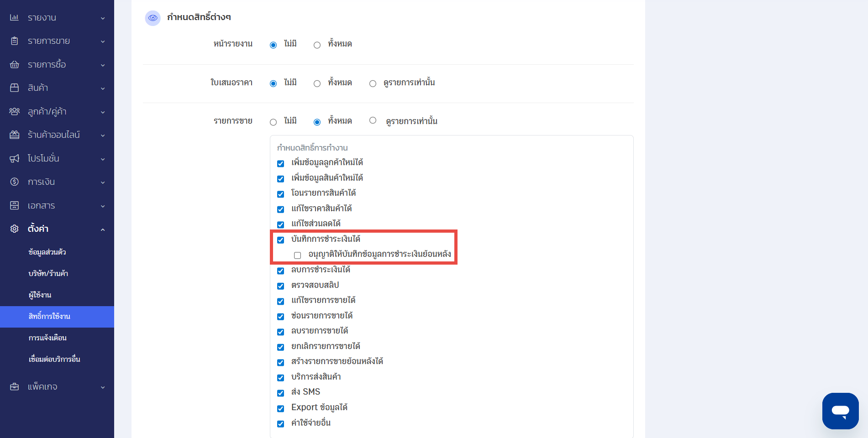
Task: Open the chat support bubble
Action: click(x=840, y=411)
